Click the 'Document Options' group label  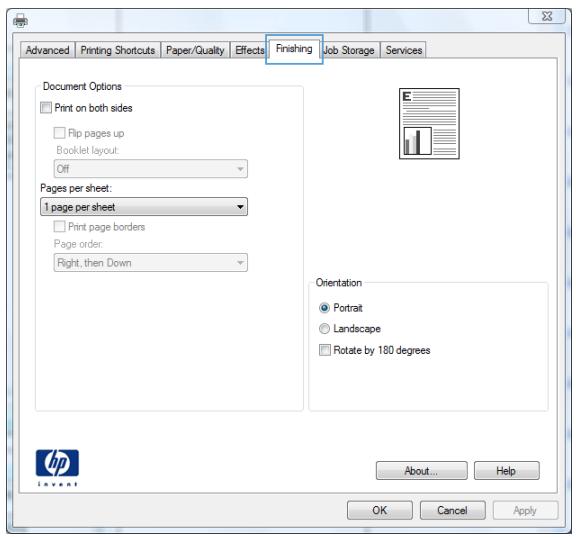click(x=82, y=86)
